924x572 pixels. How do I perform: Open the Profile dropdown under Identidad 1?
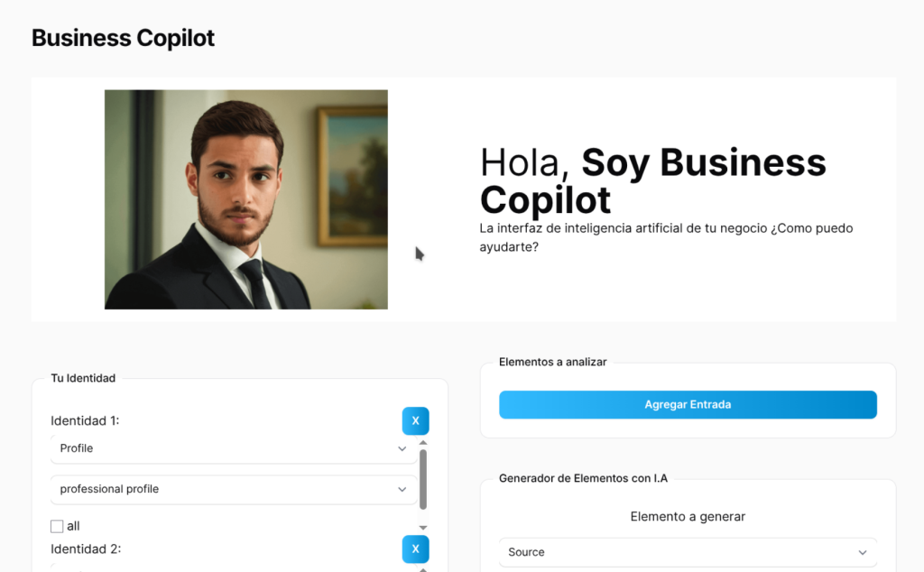[x=233, y=448]
